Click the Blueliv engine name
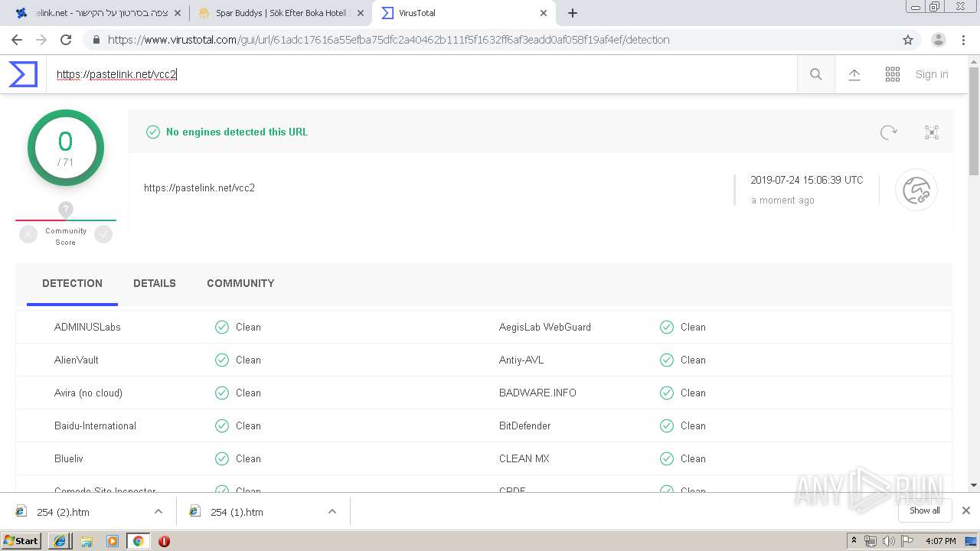 pyautogui.click(x=69, y=458)
